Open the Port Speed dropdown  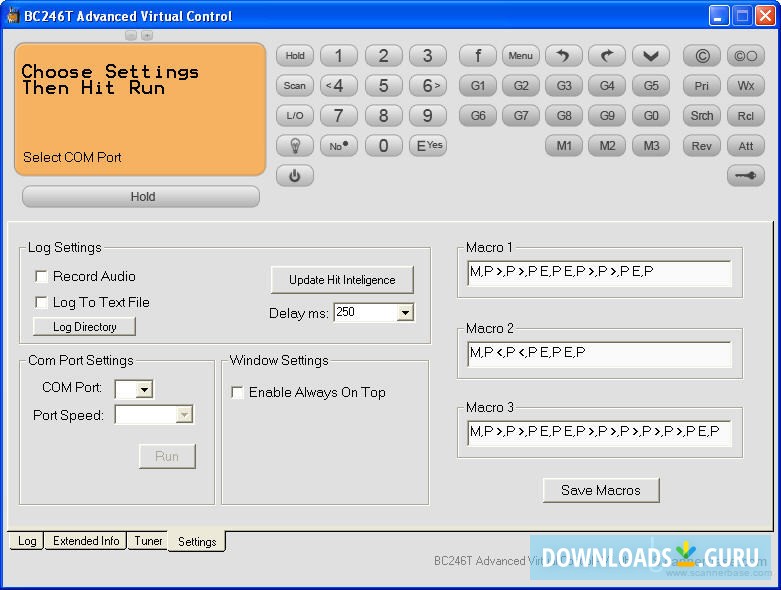(184, 415)
